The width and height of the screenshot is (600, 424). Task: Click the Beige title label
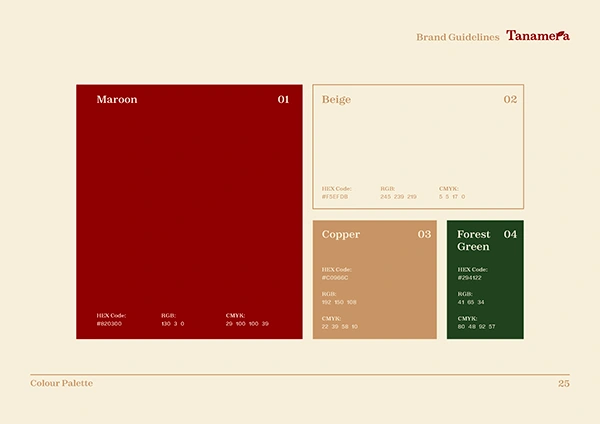point(336,100)
